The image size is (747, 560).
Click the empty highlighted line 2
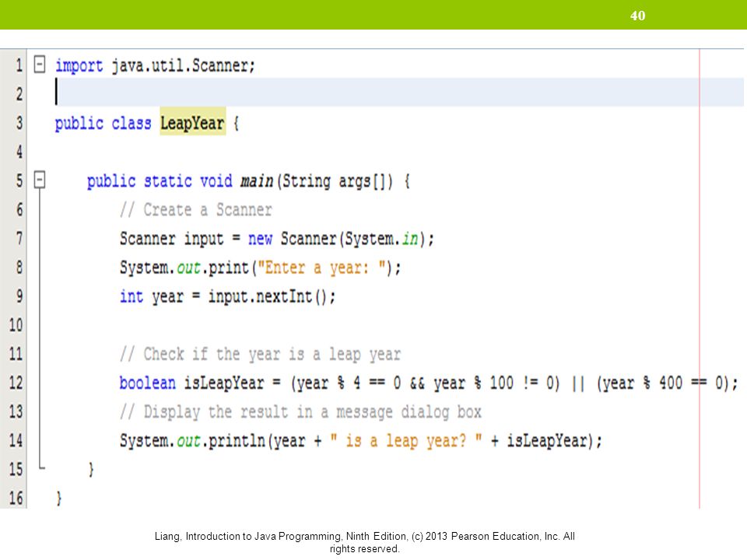point(399,92)
